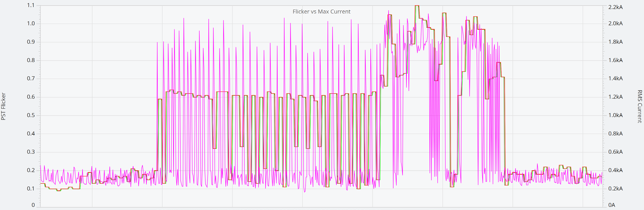Viewport: 644px width, 210px height.
Task: Click the chart title 'Flicker vs Max Current'
Action: point(321,11)
